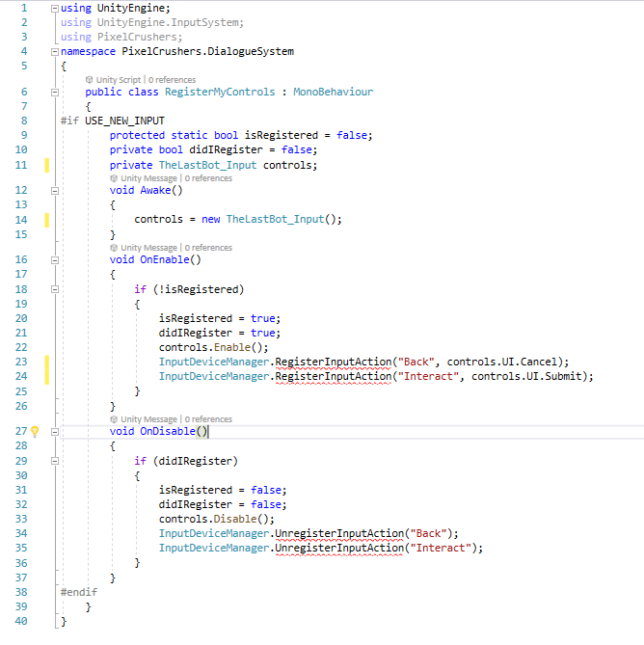Click 'RegisterInputAction' error on the "Back" line
Screen dimensions: 644x645
click(x=334, y=362)
